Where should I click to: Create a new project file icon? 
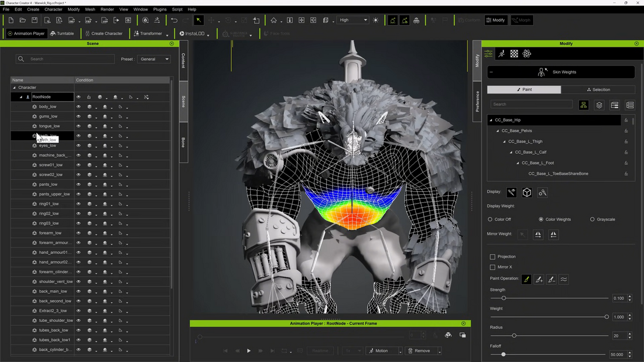(11, 20)
